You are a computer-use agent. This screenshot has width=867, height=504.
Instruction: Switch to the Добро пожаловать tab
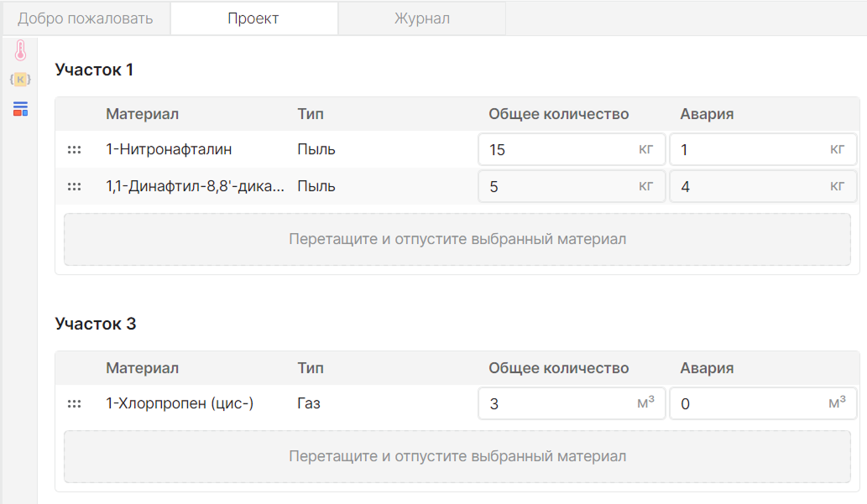click(86, 18)
